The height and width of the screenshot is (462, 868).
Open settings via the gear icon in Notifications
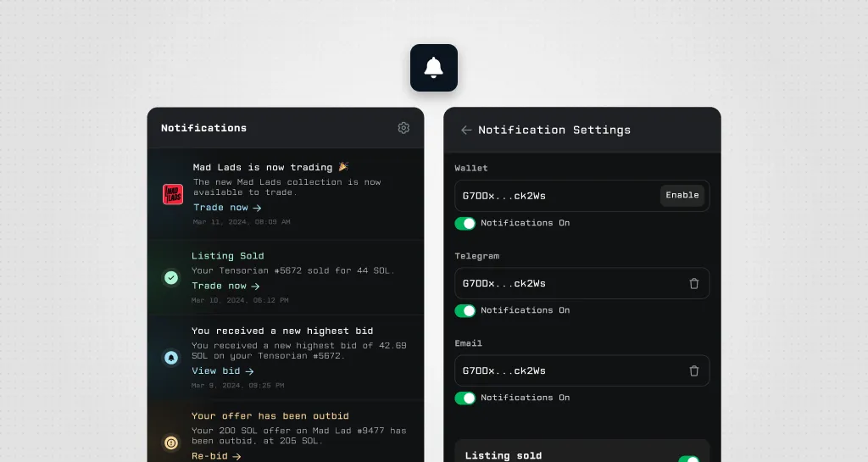[403, 128]
